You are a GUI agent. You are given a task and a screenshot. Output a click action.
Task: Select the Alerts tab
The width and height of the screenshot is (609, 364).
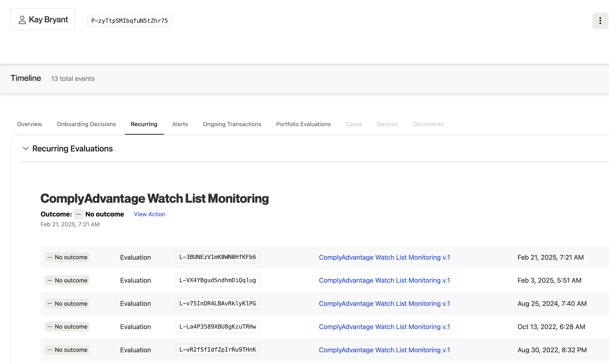click(180, 124)
